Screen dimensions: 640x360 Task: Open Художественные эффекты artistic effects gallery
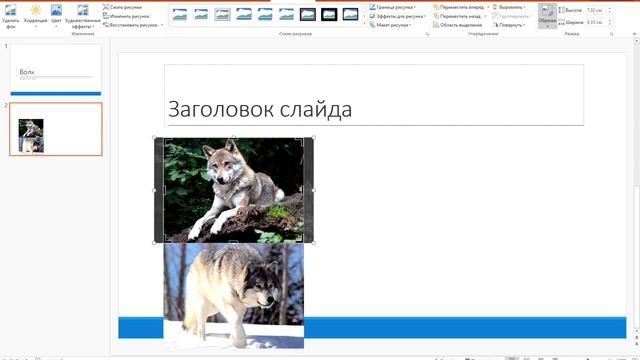click(x=83, y=16)
